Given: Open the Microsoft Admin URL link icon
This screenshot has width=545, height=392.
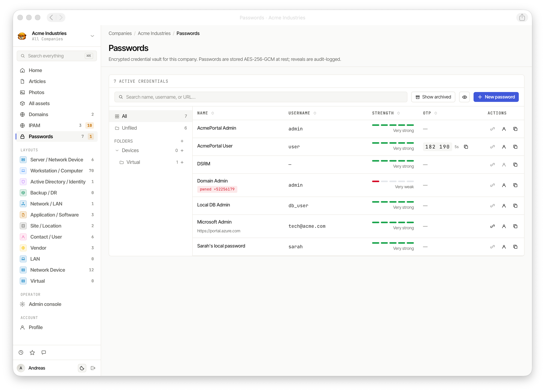Looking at the screenshot, I should pos(492,226).
